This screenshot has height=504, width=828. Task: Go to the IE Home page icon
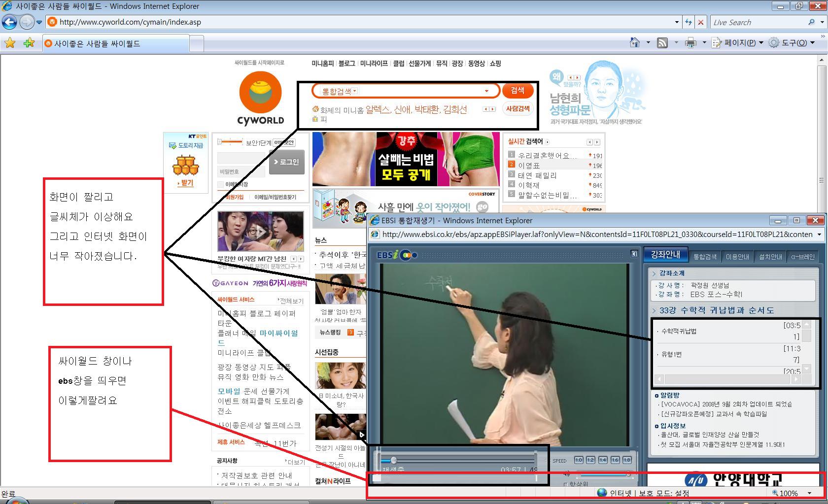click(x=635, y=43)
